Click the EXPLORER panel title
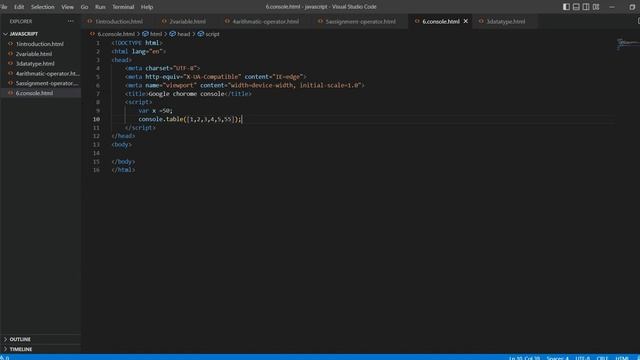640x360 pixels. (x=21, y=21)
